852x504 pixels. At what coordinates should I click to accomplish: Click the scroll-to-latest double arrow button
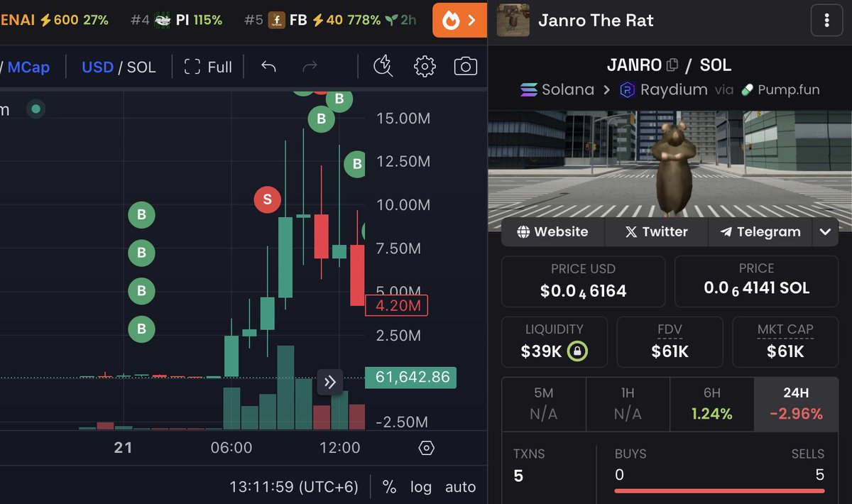[330, 383]
